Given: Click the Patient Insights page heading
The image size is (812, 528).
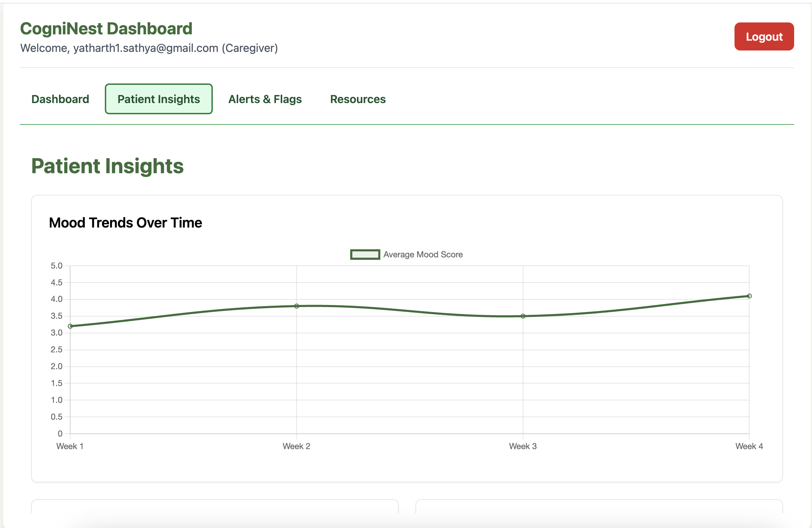Looking at the screenshot, I should 107,166.
